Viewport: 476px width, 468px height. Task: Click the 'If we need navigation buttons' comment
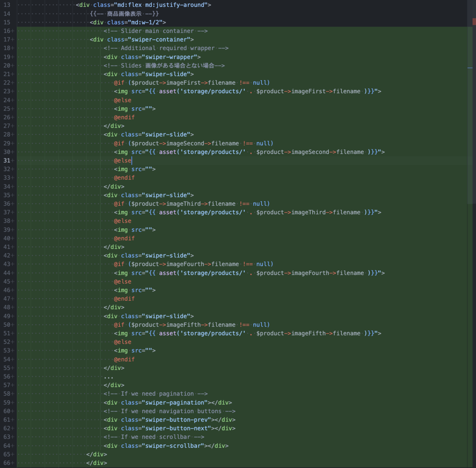pos(169,411)
